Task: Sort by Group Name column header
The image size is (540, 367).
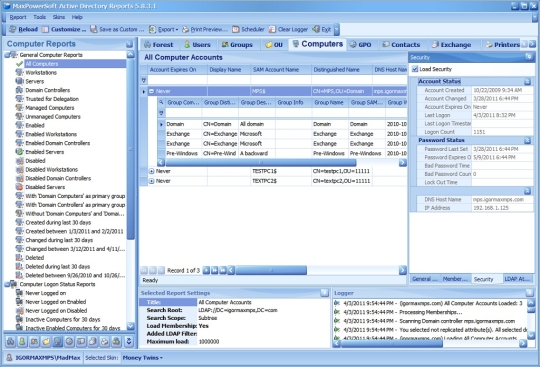Action: coord(329,103)
